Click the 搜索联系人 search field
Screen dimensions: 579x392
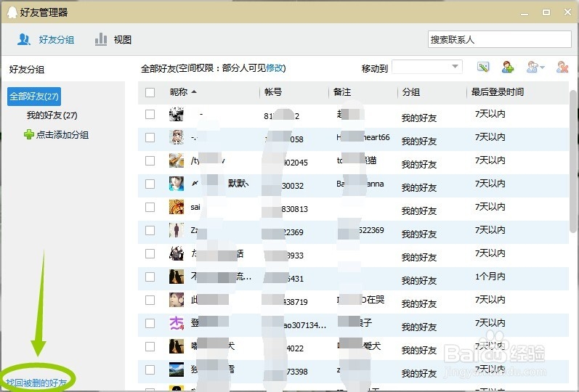(x=500, y=39)
